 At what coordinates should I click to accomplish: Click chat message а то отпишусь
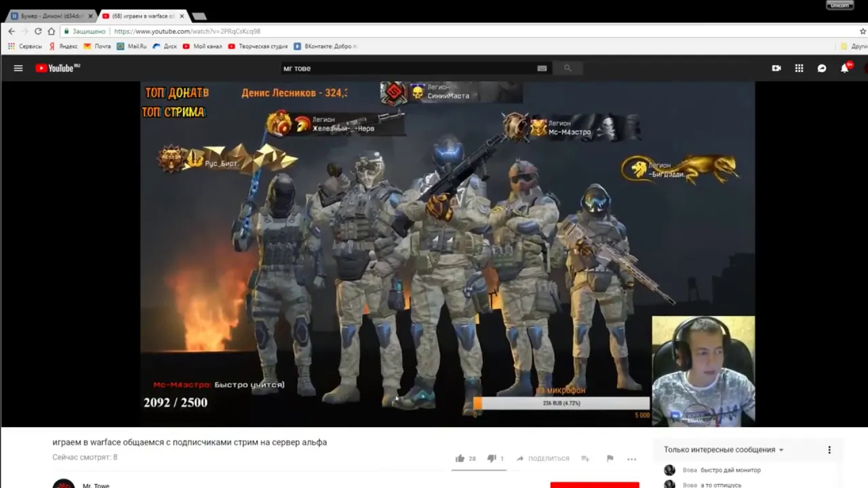pyautogui.click(x=721, y=485)
